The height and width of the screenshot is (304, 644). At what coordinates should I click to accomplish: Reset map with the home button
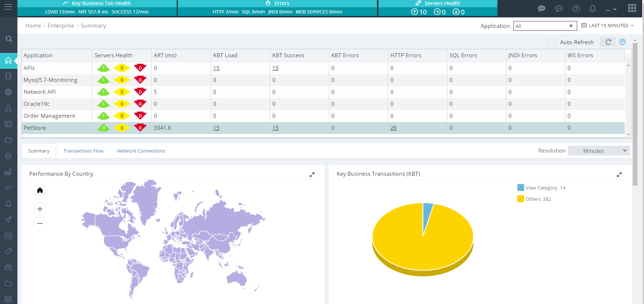coord(40,190)
